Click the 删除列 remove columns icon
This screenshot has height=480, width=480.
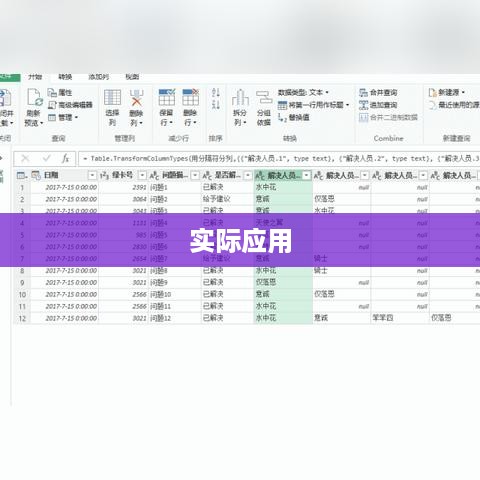point(136,98)
